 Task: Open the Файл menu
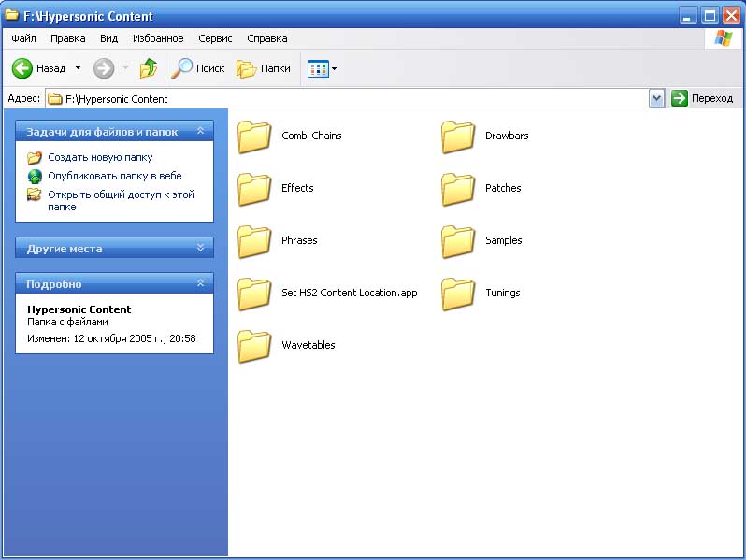click(23, 38)
